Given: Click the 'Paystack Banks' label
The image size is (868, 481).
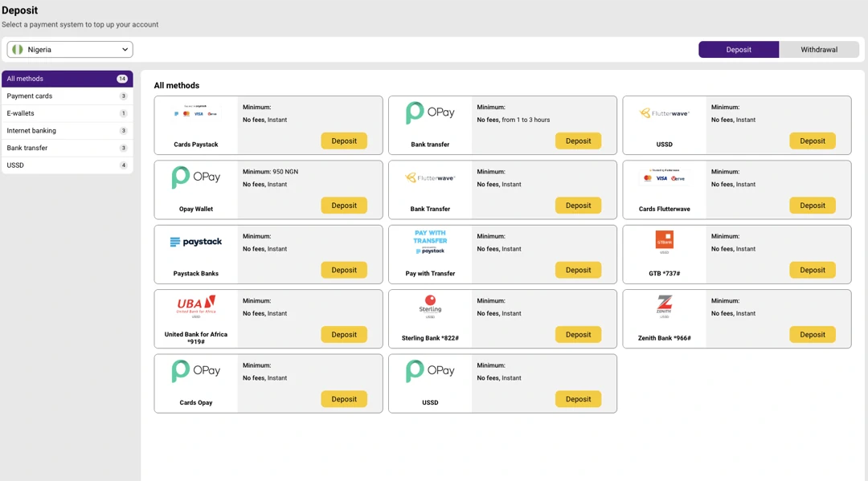Looking at the screenshot, I should pos(196,273).
